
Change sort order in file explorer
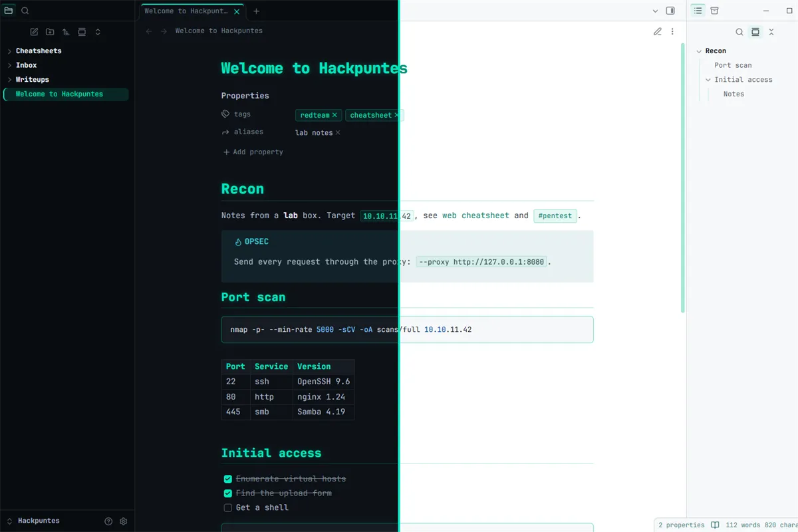66,32
